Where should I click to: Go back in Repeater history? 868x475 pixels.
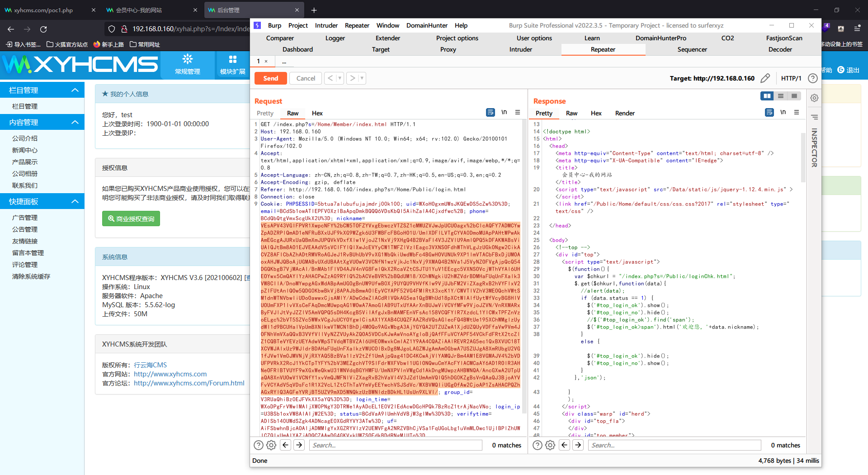[330, 78]
